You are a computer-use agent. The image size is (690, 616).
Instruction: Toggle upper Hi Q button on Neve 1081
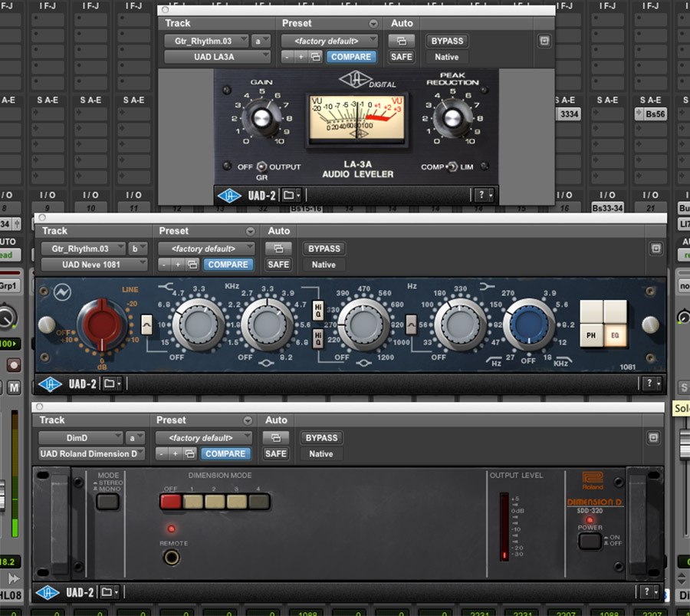(317, 310)
